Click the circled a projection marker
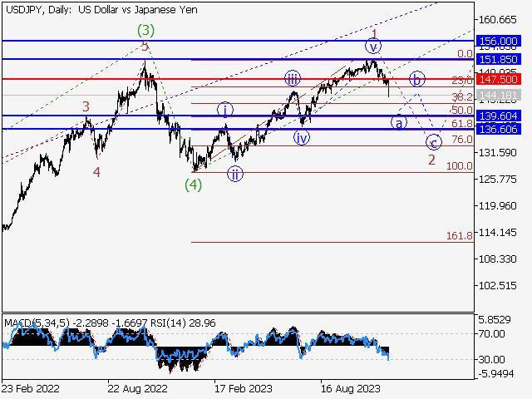The width and height of the screenshot is (532, 399). (x=399, y=123)
